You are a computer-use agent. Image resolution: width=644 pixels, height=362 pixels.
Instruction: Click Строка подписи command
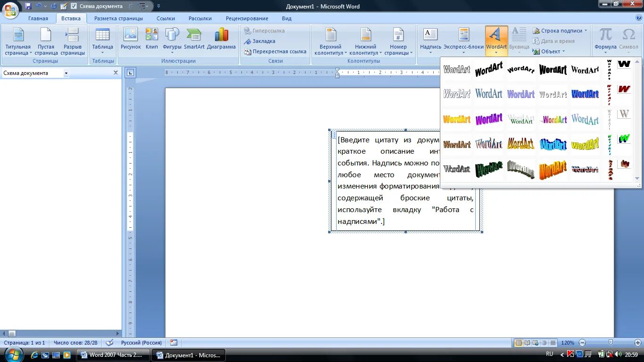pyautogui.click(x=560, y=30)
